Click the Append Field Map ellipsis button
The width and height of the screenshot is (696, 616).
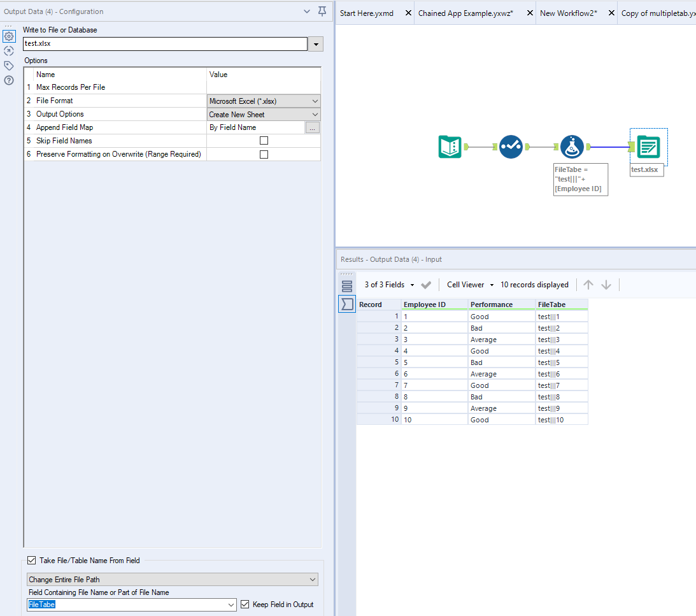click(313, 127)
